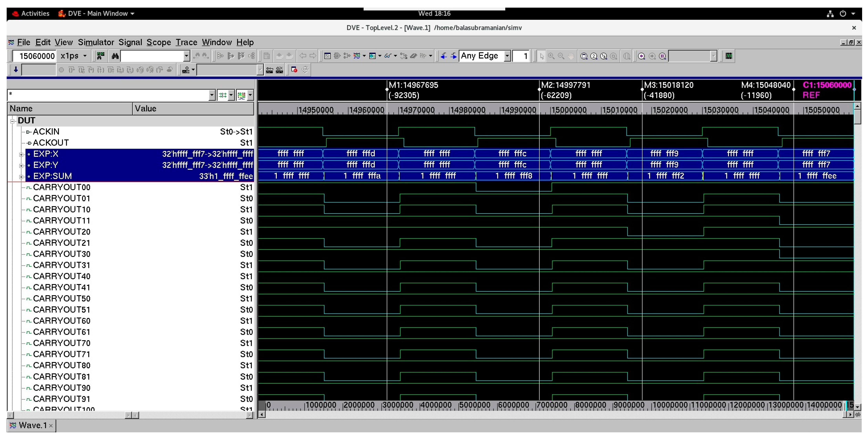Open the hierarchy browser icon
Viewport: 868px width, 439px height.
[x=100, y=56]
